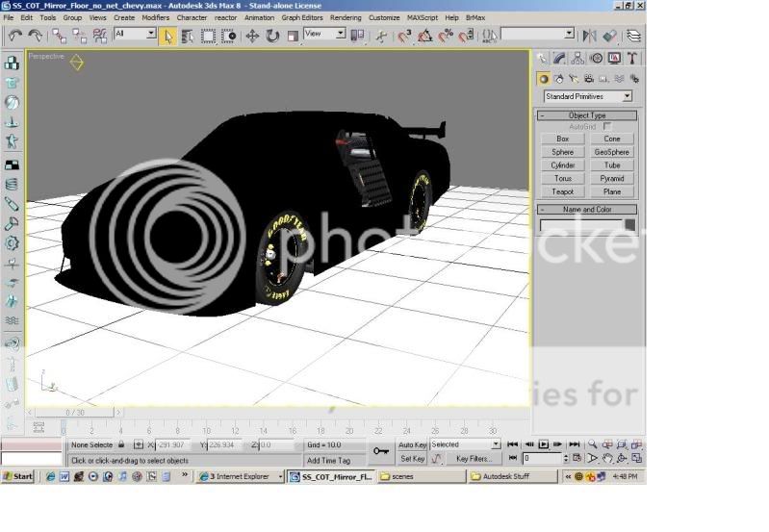
Task: Select the Select Object arrow tool
Action: pos(168,36)
